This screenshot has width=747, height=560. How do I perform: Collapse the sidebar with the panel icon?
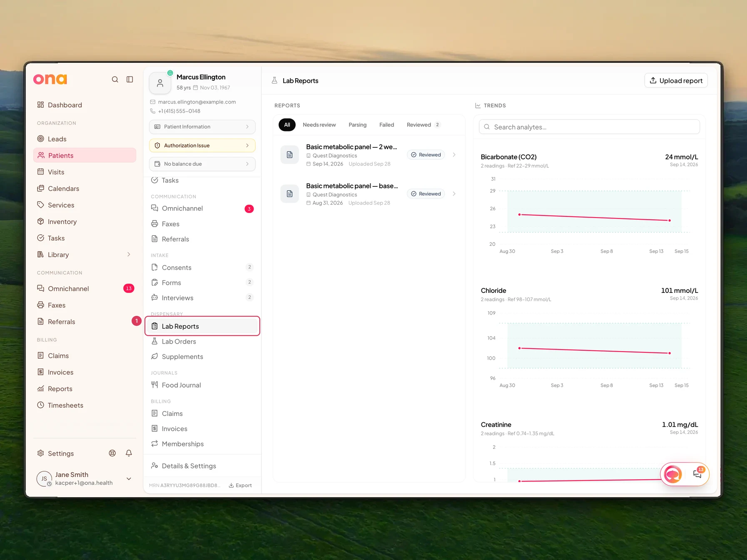pos(130,79)
